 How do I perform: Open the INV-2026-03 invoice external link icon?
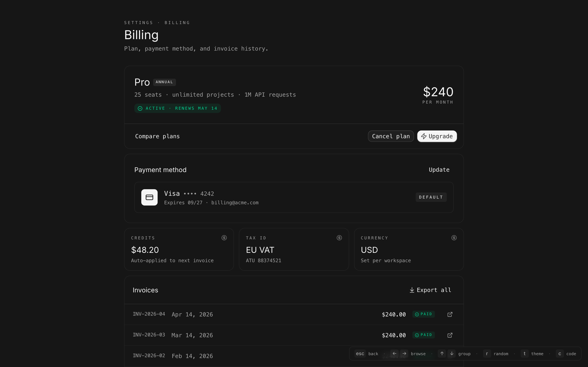(450, 335)
